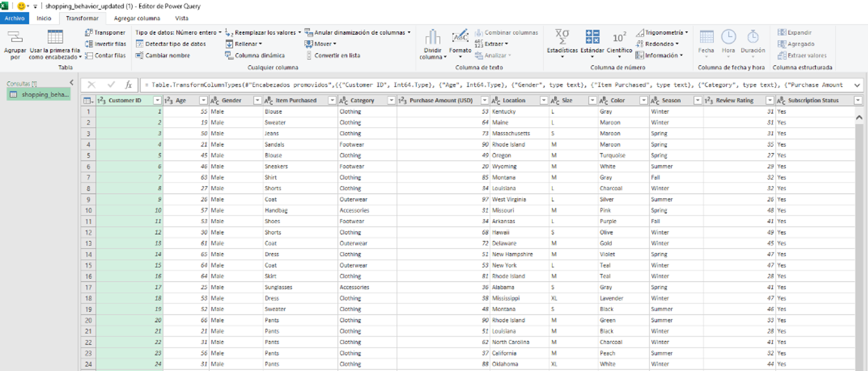Image resolution: width=868 pixels, height=371 pixels.
Task: Open the Estándar number operations
Action: pos(592,44)
